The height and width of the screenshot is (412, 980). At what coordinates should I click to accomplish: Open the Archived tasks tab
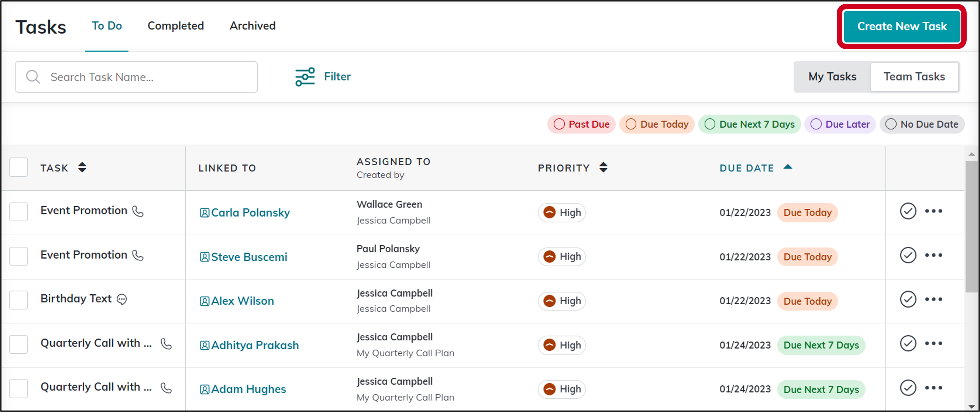pos(252,26)
